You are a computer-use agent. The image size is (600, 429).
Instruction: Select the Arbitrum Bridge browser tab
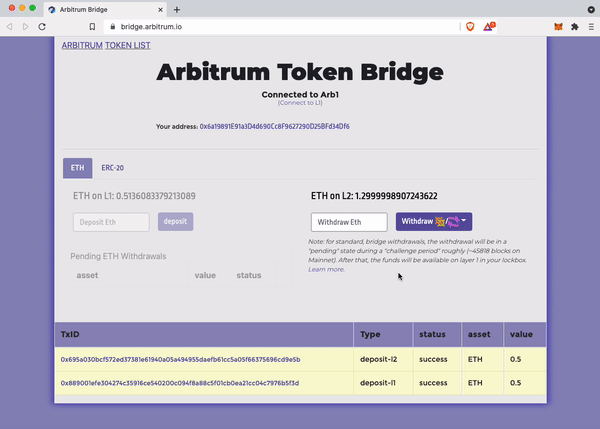(105, 10)
